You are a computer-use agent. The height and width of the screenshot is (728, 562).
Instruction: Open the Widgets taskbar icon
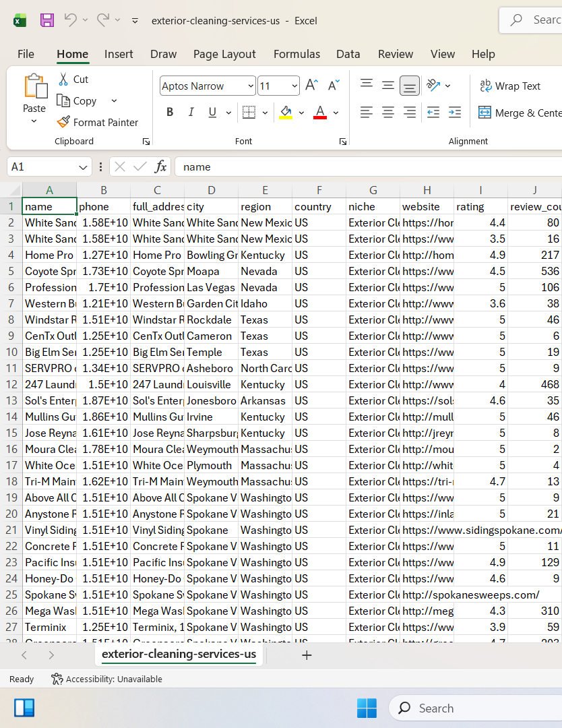click(24, 708)
